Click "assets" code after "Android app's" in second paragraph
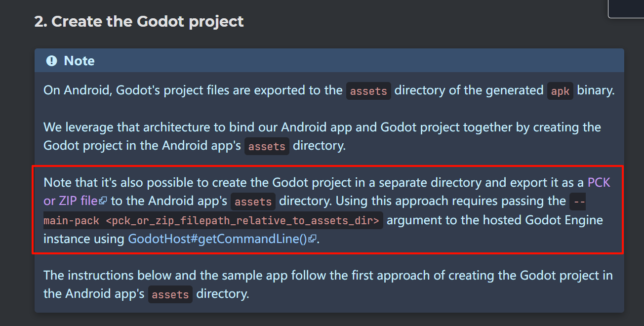Viewport: 644px width, 326px height. coord(267,147)
